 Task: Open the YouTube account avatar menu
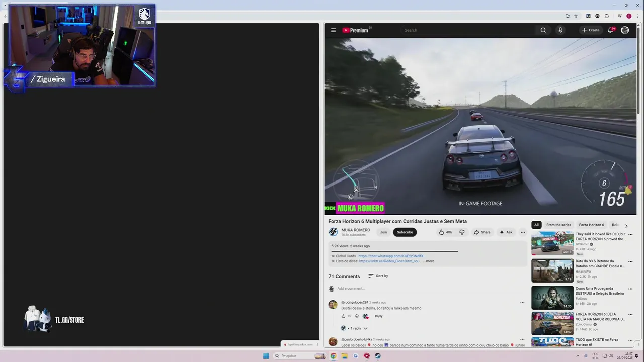[625, 30]
